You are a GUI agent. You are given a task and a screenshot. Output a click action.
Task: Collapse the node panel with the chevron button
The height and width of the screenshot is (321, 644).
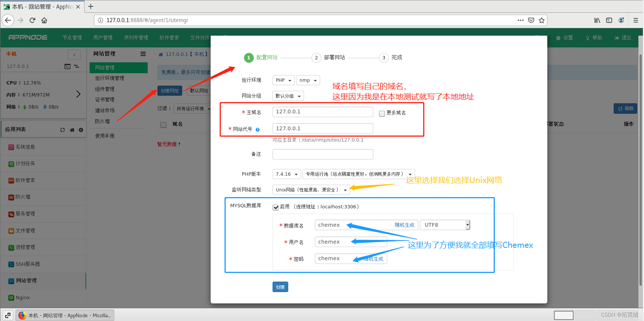(x=74, y=55)
